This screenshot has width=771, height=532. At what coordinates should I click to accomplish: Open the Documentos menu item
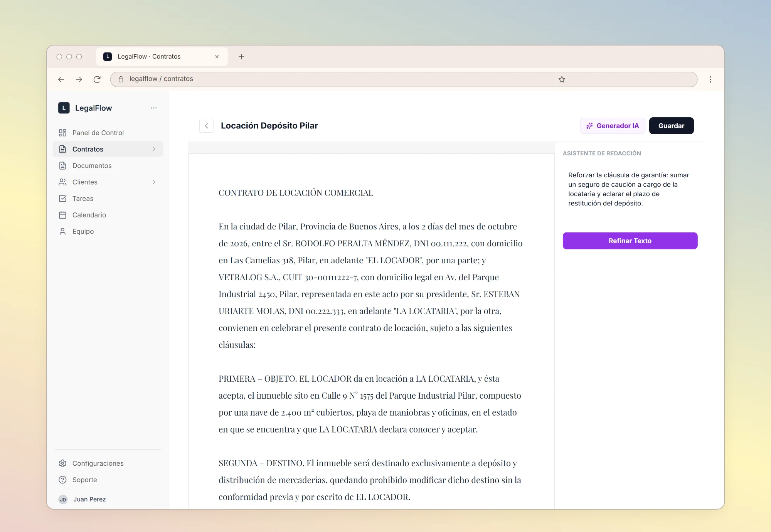pos(108,166)
